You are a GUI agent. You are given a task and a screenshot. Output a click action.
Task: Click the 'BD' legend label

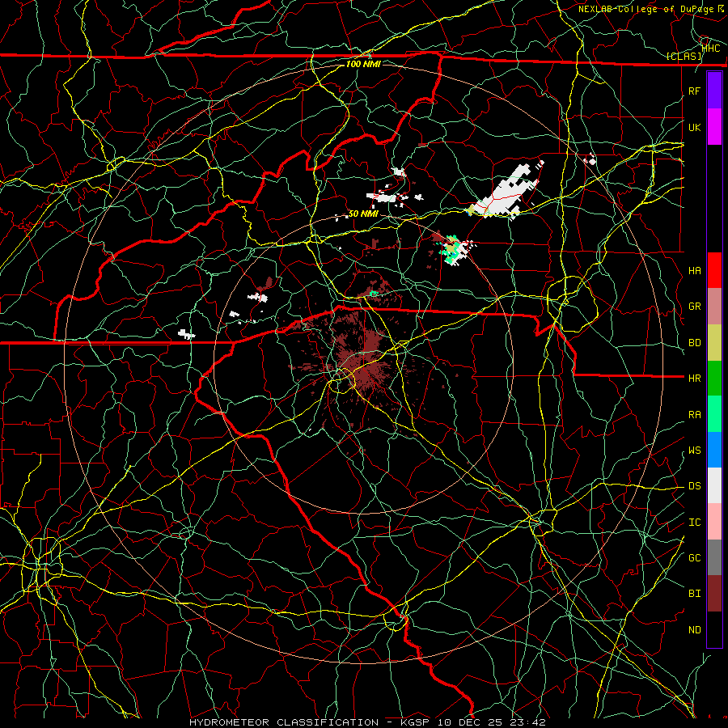pyautogui.click(x=695, y=343)
